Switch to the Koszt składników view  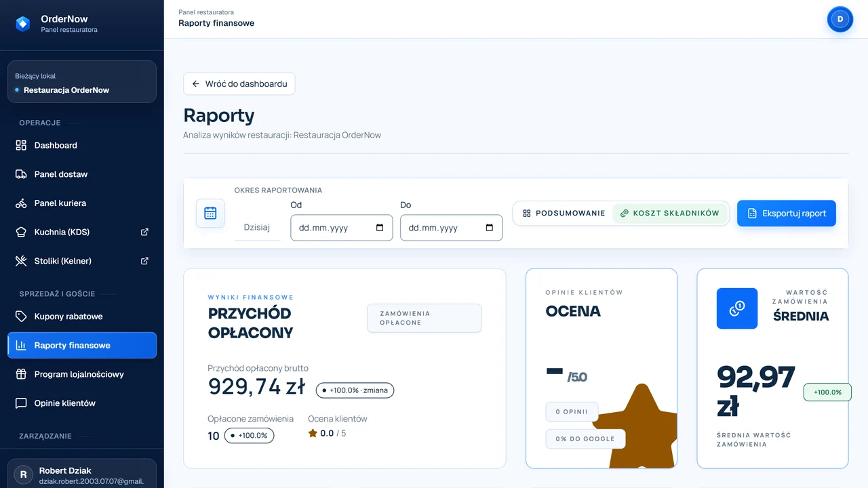point(670,213)
